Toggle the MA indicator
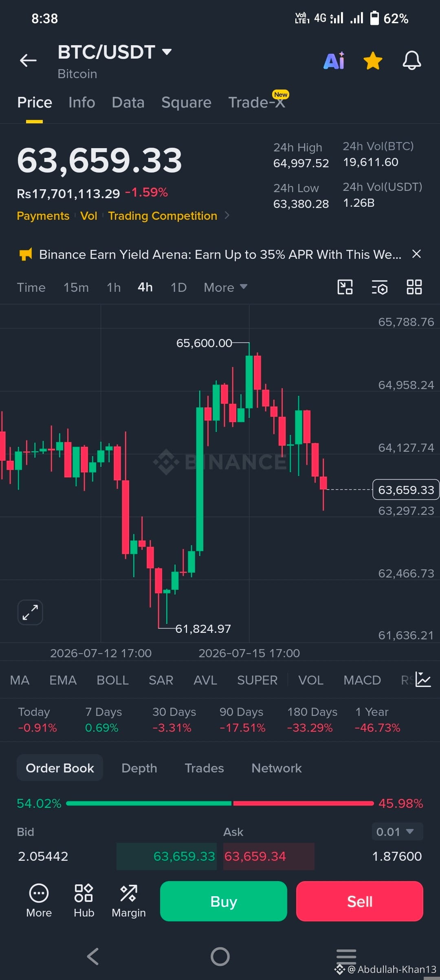440x980 pixels. 20,680
